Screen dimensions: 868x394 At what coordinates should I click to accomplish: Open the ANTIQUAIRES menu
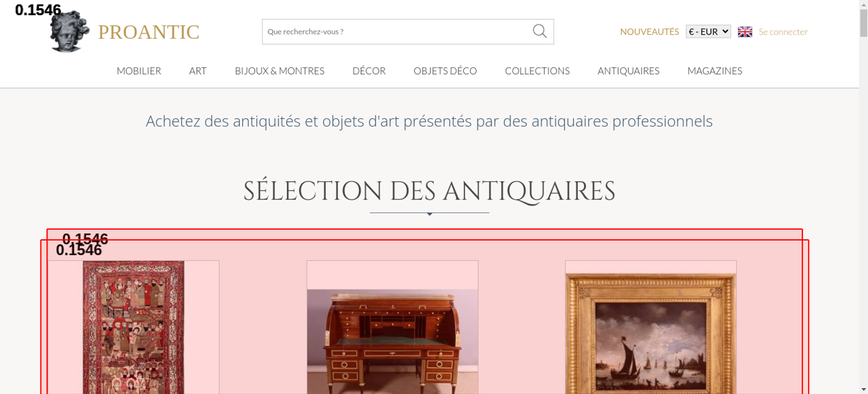628,71
